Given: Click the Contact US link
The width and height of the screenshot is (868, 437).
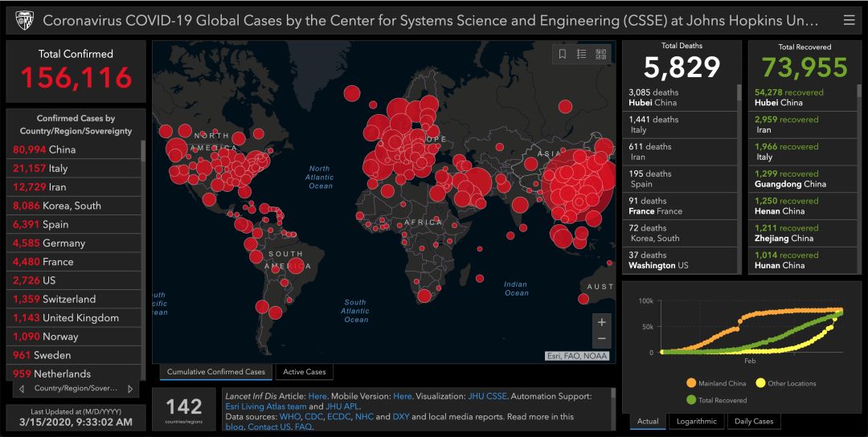Looking at the screenshot, I should click(269, 427).
